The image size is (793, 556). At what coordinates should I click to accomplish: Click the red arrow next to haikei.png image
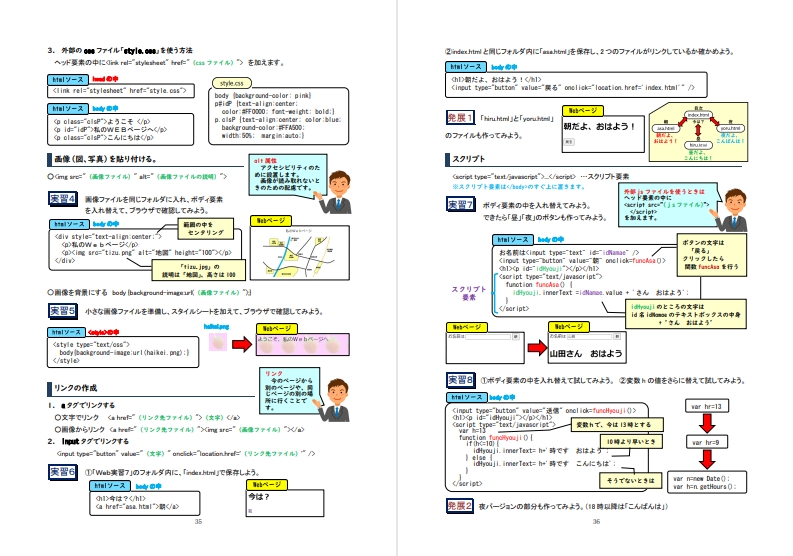[242, 345]
